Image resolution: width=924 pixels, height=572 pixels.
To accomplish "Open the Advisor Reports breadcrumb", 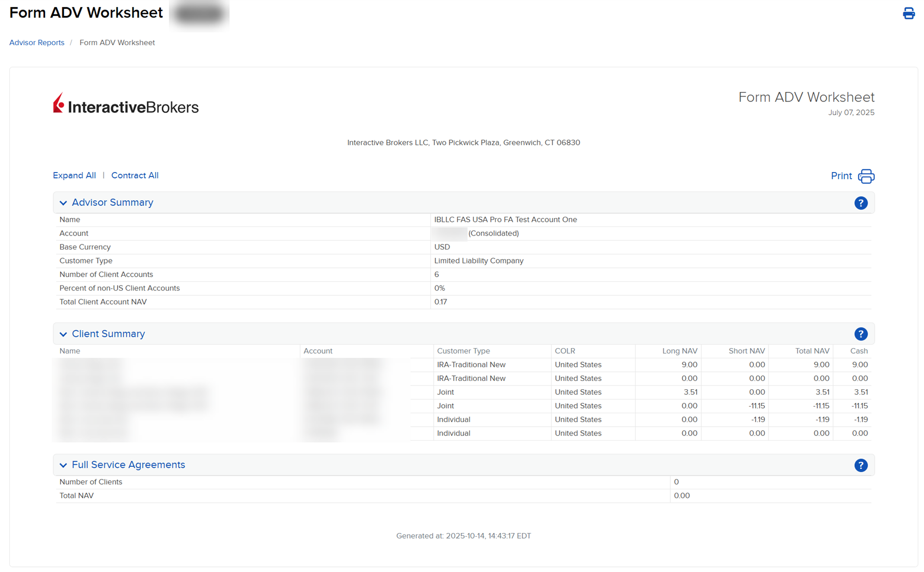I will click(36, 43).
